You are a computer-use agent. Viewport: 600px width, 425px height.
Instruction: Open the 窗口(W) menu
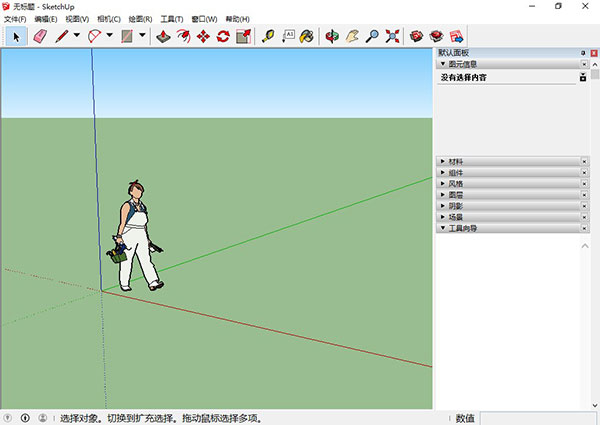click(204, 19)
